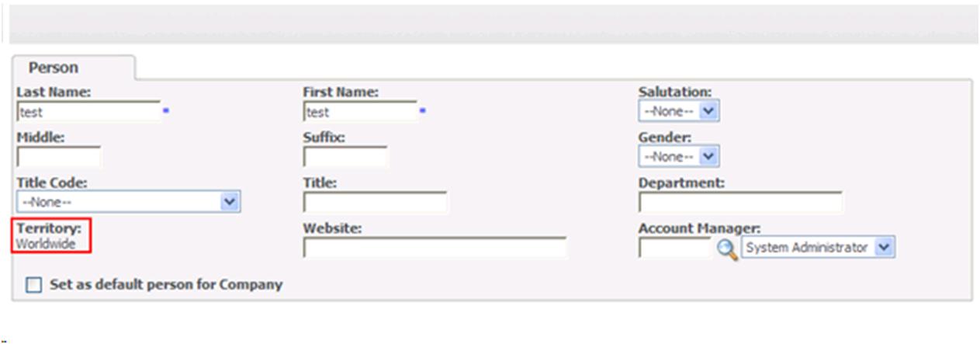
Task: Tick Set as default person for Company
Action: click(34, 285)
